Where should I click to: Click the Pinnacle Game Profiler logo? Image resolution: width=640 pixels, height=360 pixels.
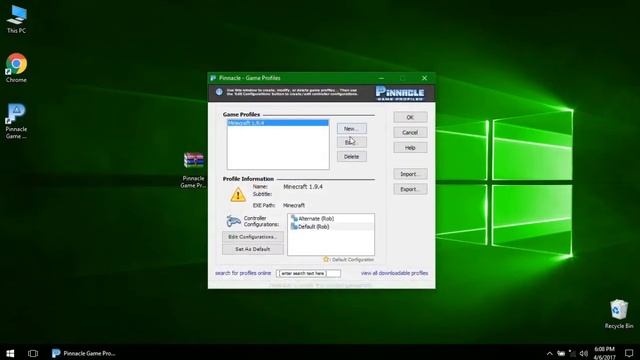(400, 93)
